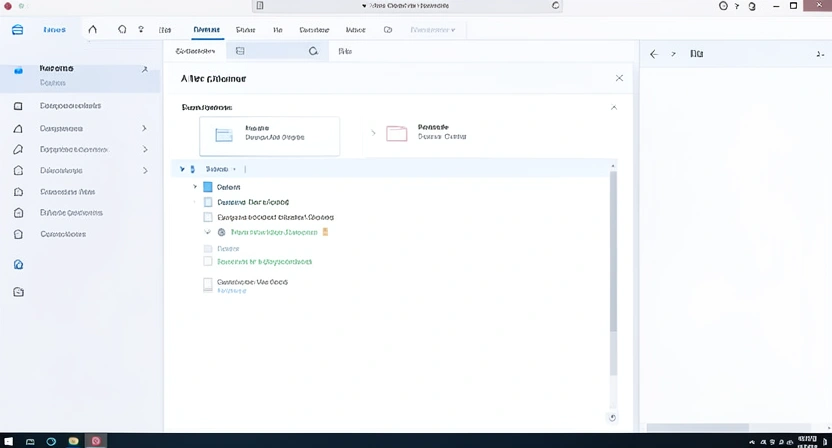
Task: Switch to the tab right of the active tab
Action: point(245,30)
